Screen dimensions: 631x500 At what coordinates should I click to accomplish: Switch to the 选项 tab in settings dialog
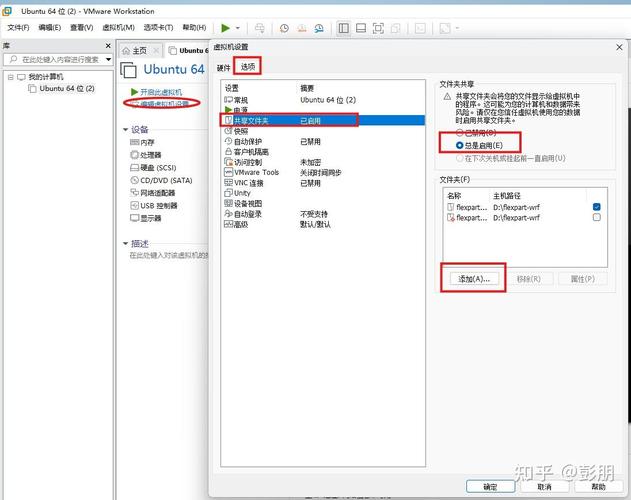pyautogui.click(x=248, y=67)
